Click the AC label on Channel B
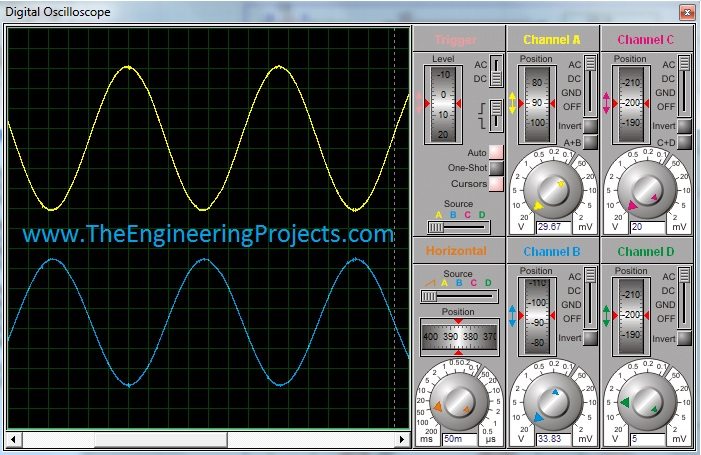Image resolution: width=701 pixels, height=455 pixels. pos(574,277)
